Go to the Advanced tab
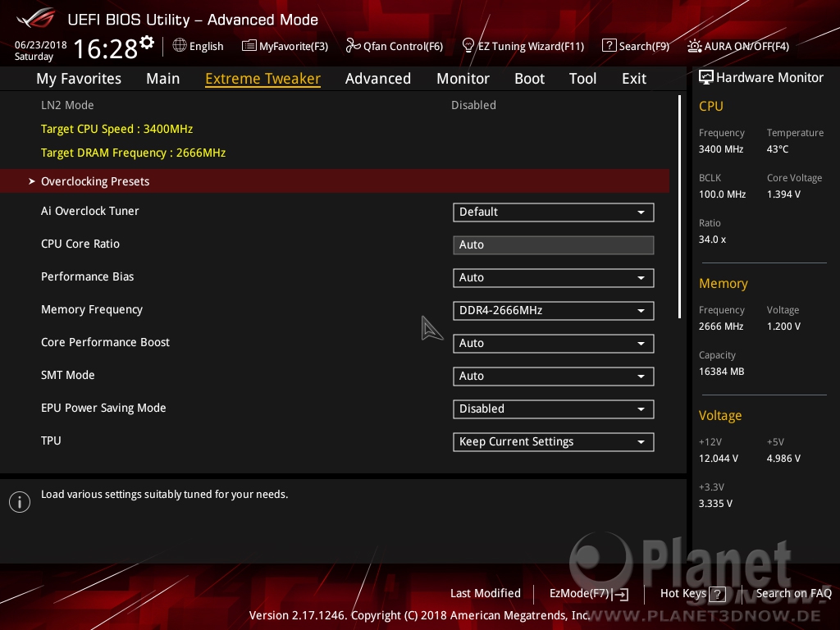This screenshot has height=630, width=840. (378, 79)
